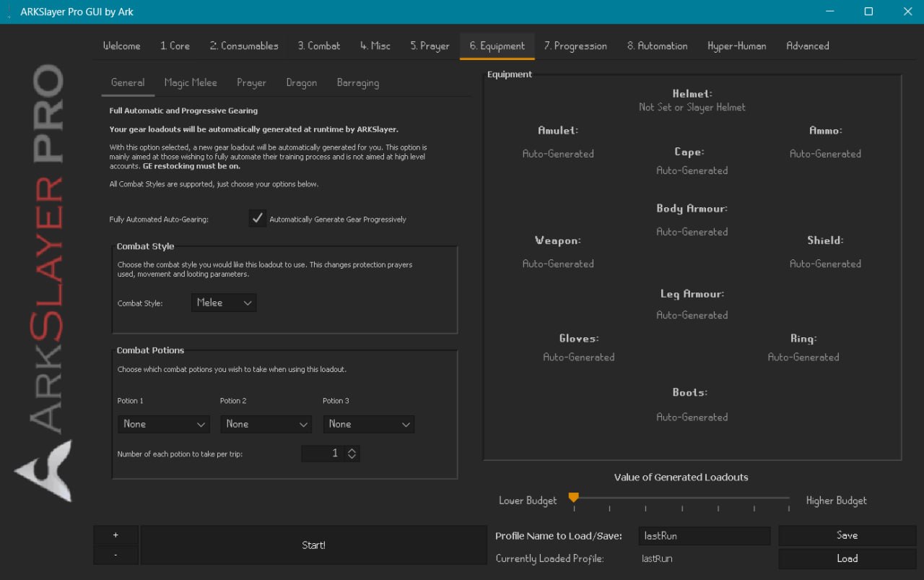Click the budget slider handle
The width and height of the screenshot is (924, 580).
click(x=573, y=498)
